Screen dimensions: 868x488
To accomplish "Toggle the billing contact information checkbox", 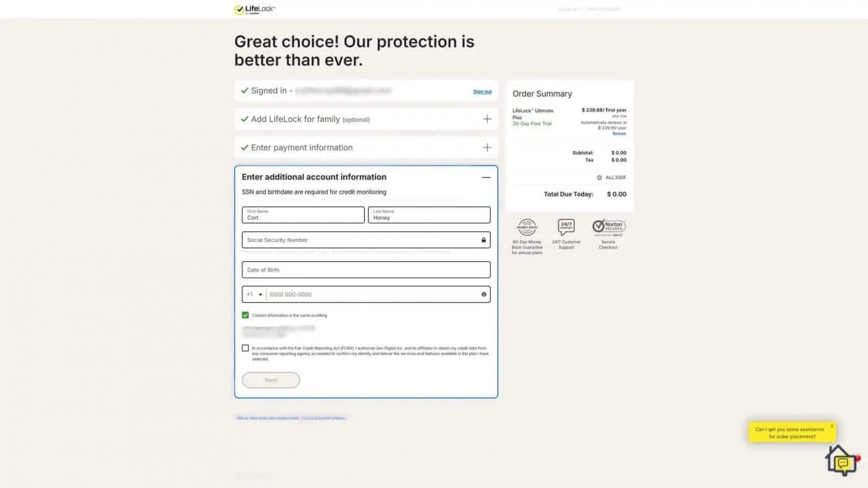I will [245, 315].
